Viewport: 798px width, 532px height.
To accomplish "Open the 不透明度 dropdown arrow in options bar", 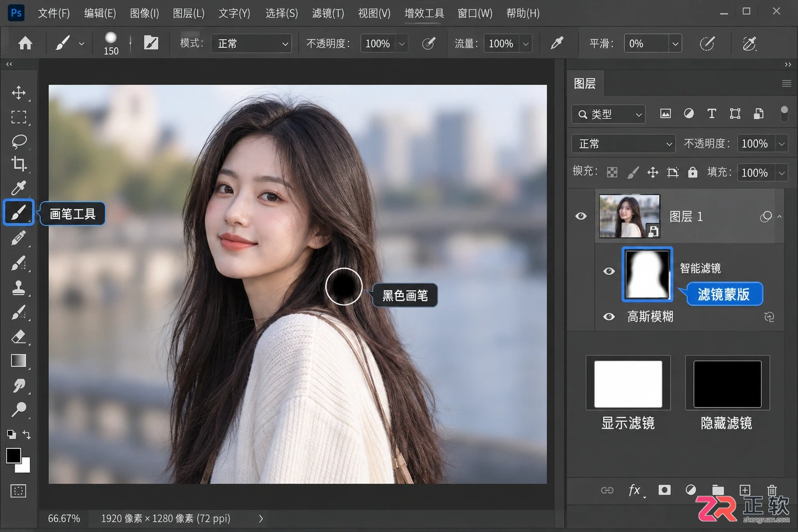I will tap(402, 44).
